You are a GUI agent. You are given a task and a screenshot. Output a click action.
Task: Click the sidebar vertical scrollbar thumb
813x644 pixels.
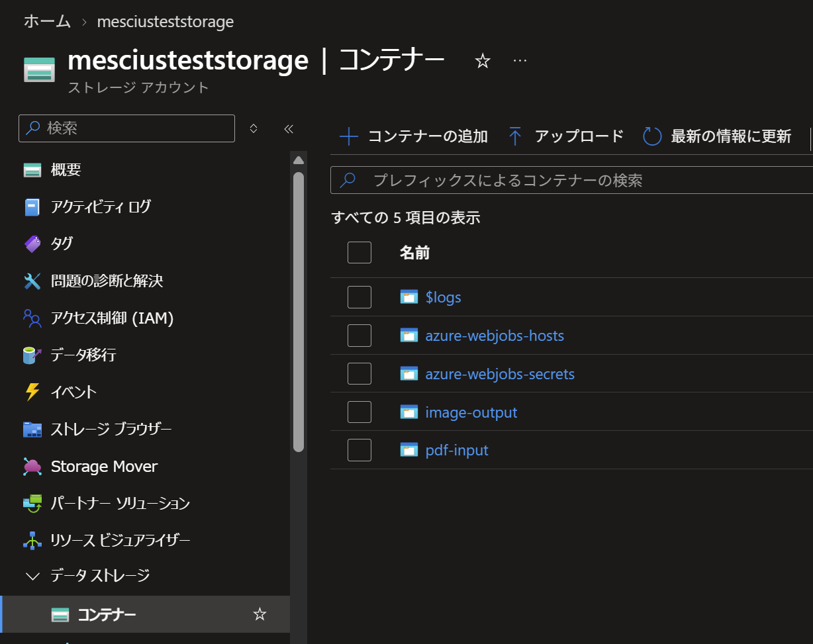[299, 311]
